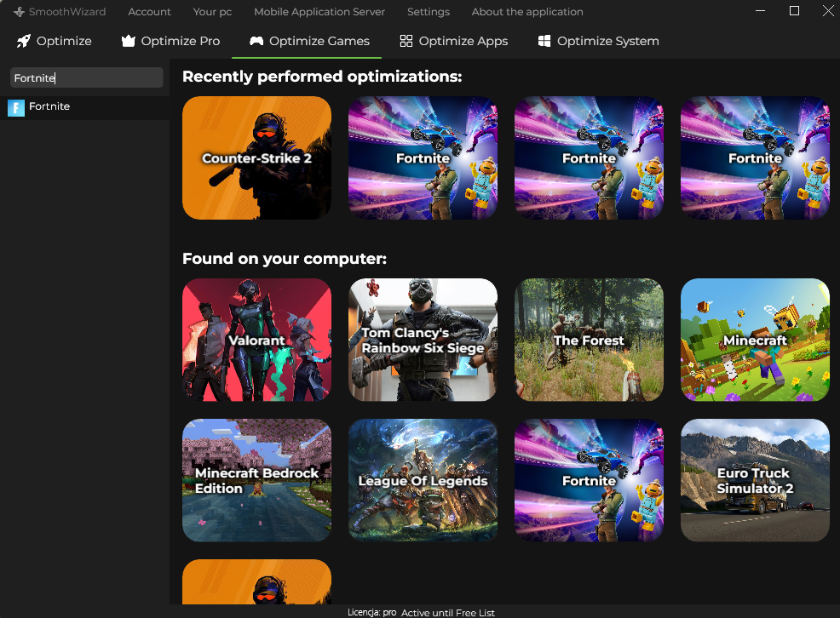840x618 pixels.
Task: Maximize the SmoothWizard window
Action: point(795,11)
